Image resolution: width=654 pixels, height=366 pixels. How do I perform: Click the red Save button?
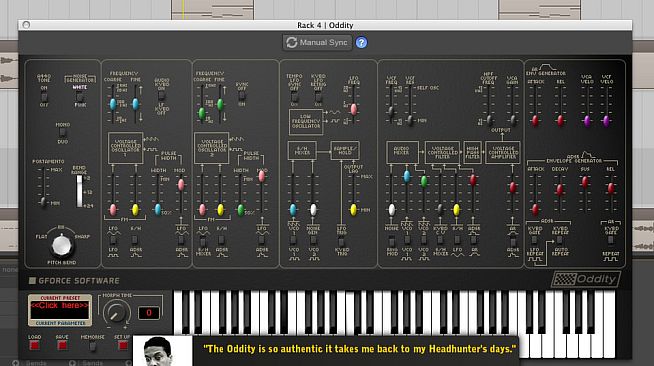point(62,346)
